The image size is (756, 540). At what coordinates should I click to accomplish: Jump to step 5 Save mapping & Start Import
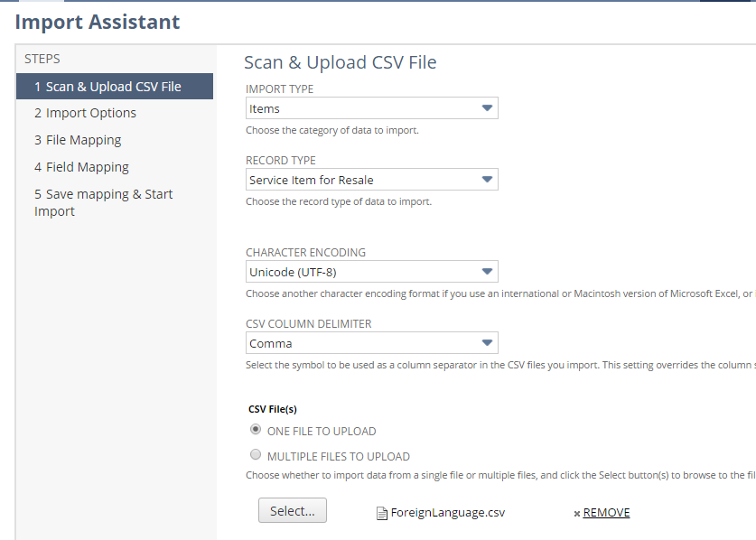click(103, 202)
